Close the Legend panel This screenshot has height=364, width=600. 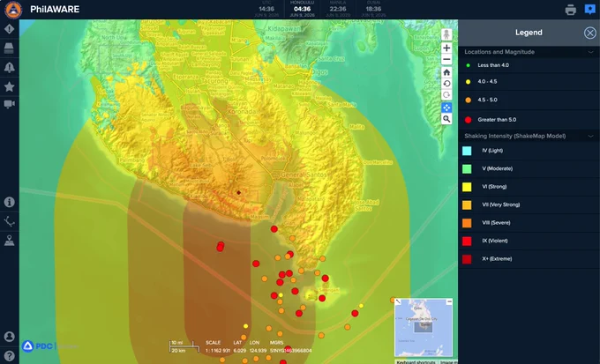589,33
